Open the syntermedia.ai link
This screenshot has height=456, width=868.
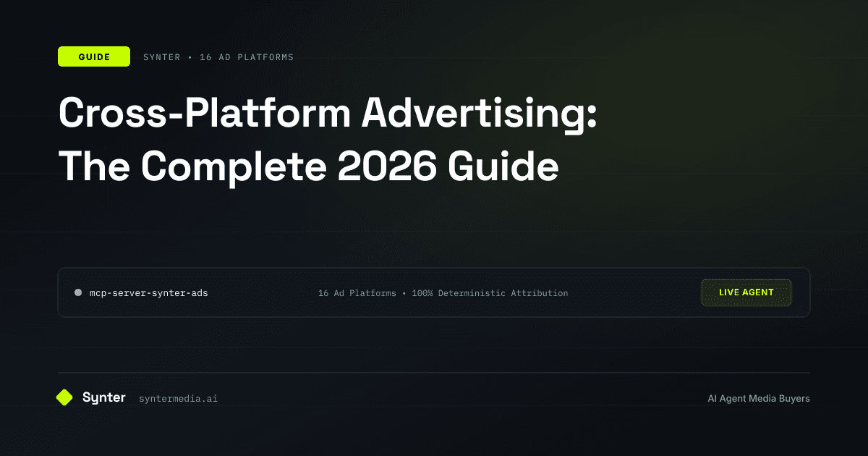click(x=178, y=399)
